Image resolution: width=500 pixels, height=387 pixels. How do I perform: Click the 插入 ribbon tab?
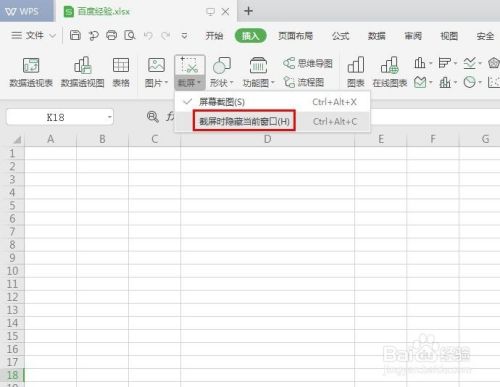click(x=251, y=36)
